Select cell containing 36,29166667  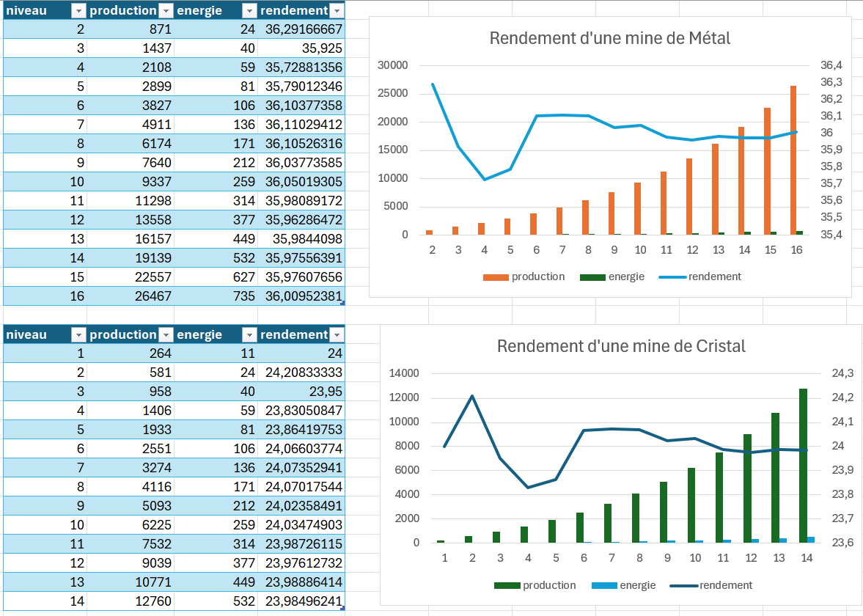[x=301, y=29]
